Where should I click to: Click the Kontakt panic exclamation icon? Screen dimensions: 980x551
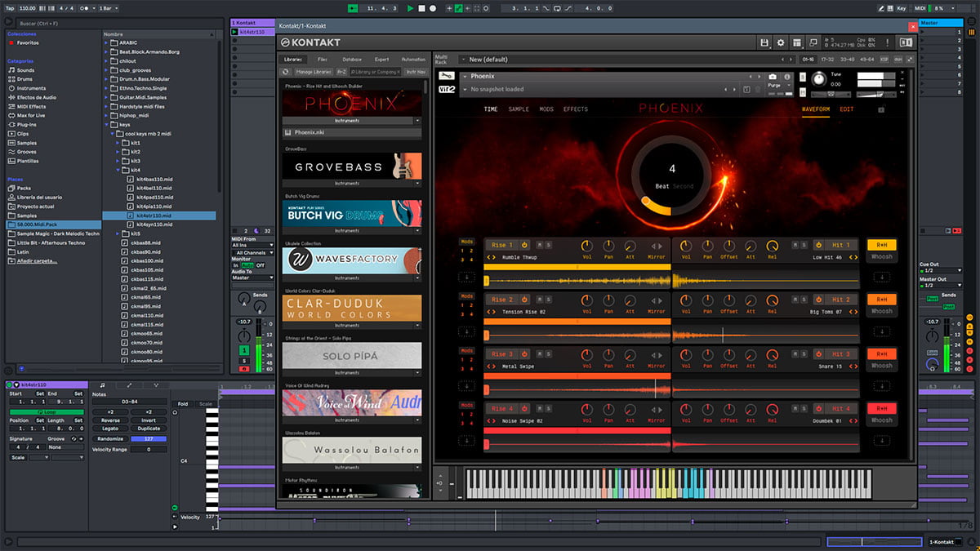tap(889, 42)
